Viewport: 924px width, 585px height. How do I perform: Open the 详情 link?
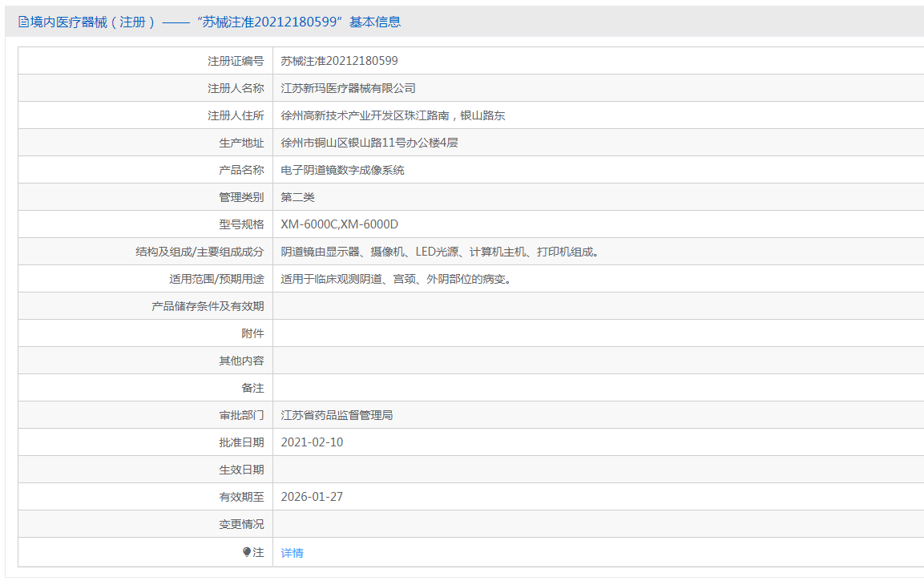coord(292,553)
